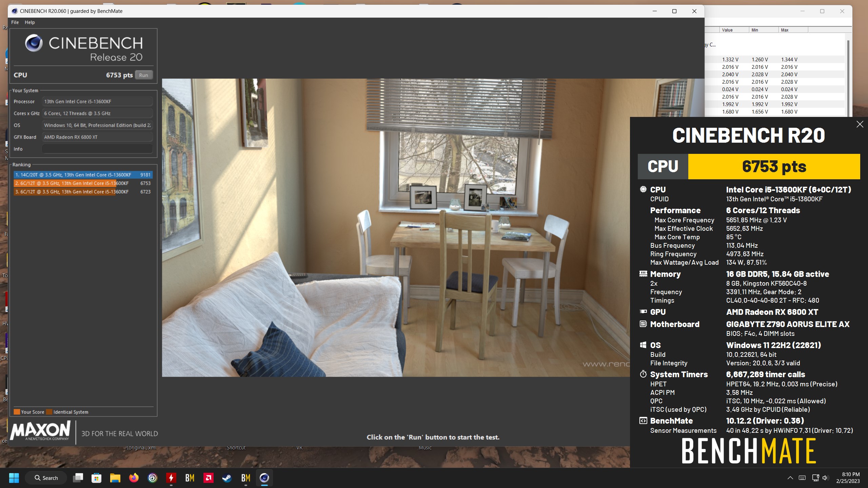This screenshot has width=868, height=488.
Task: Select the GFX Board field
Action: [x=97, y=137]
